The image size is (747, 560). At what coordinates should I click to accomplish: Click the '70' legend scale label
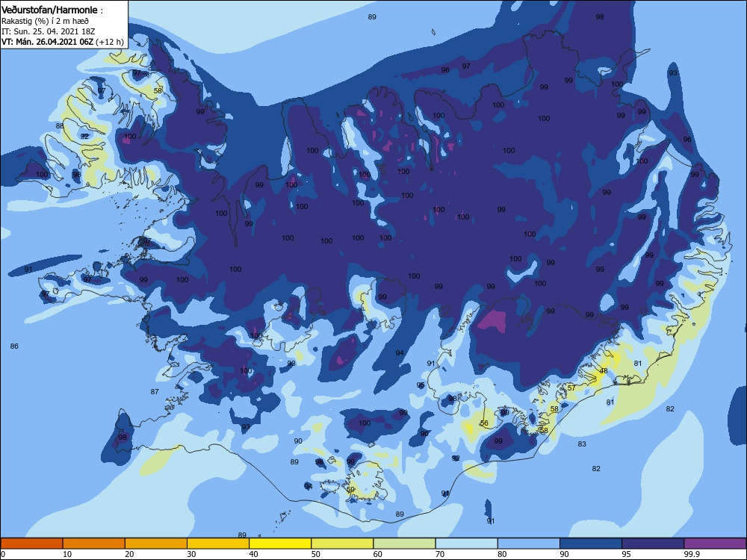click(440, 554)
